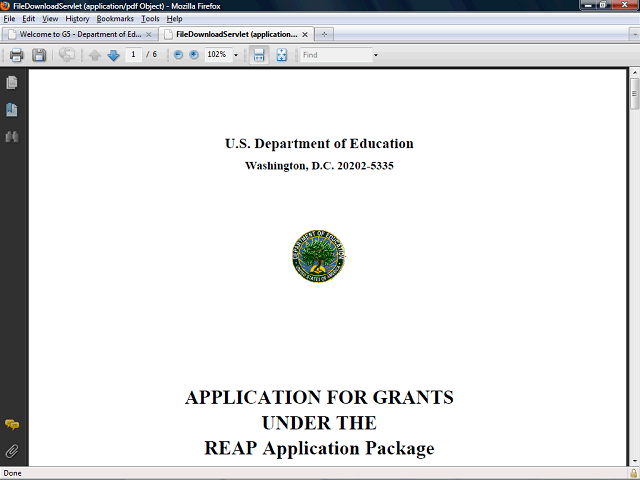
Task: Open the Tools menu
Action: (150, 19)
